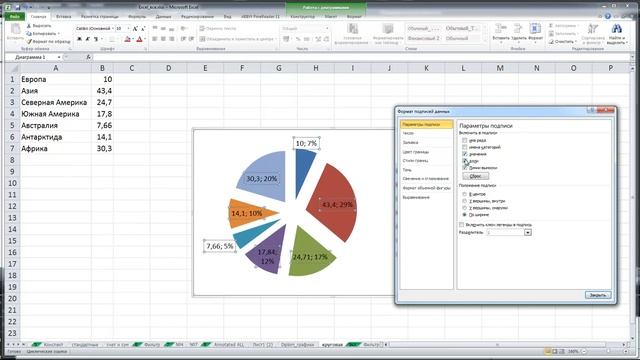Click the fill color bucket icon
Image resolution: width=640 pixels, height=360 pixels.
point(127,39)
